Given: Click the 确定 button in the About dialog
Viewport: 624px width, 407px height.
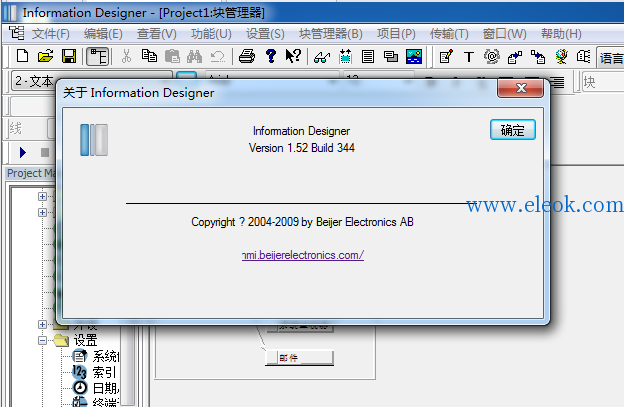Looking at the screenshot, I should (x=513, y=130).
